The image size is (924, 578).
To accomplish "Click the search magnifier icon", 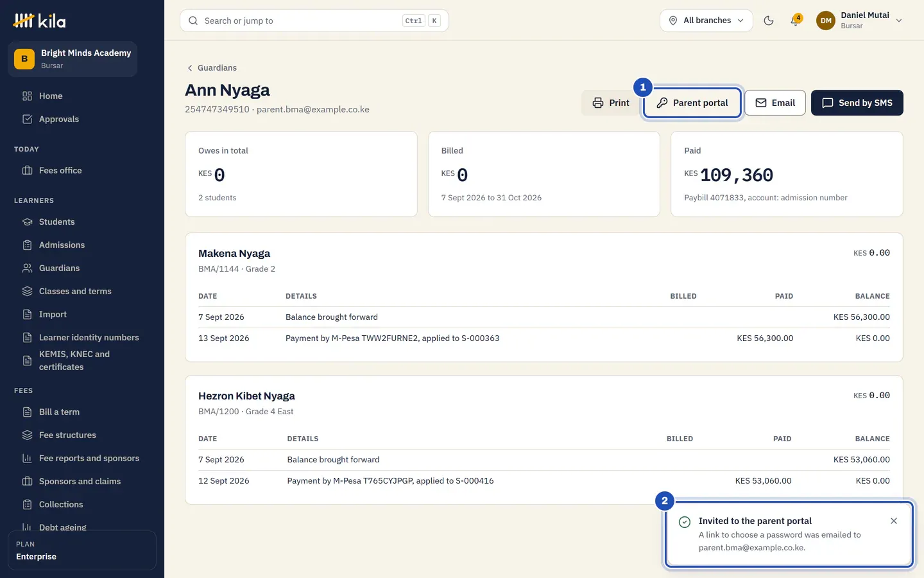I will pos(193,21).
